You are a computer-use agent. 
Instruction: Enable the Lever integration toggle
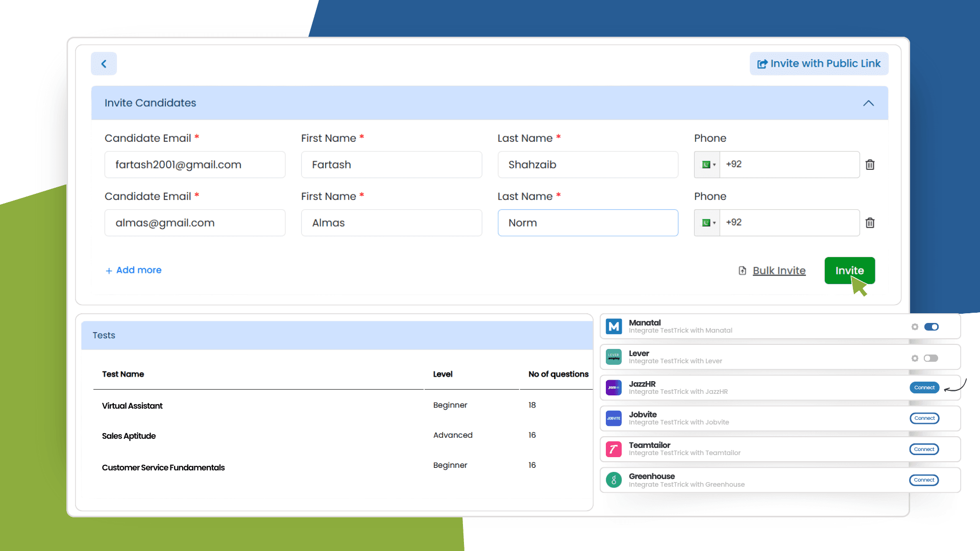point(931,358)
